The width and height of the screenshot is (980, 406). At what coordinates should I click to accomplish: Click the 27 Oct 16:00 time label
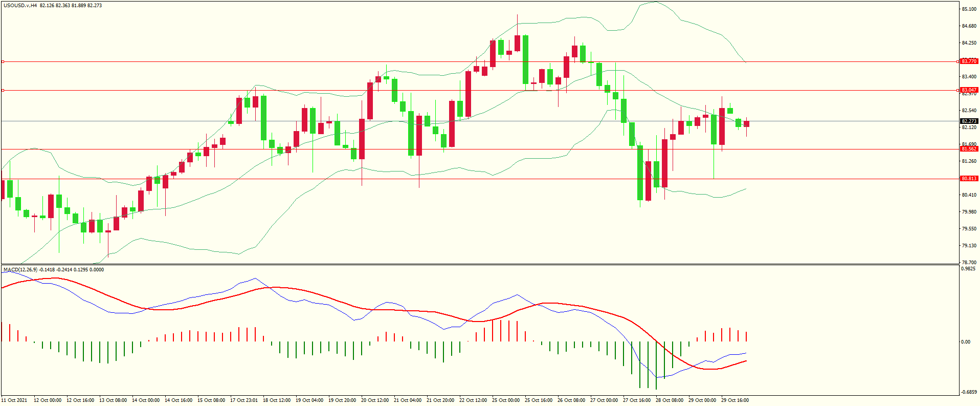637,400
